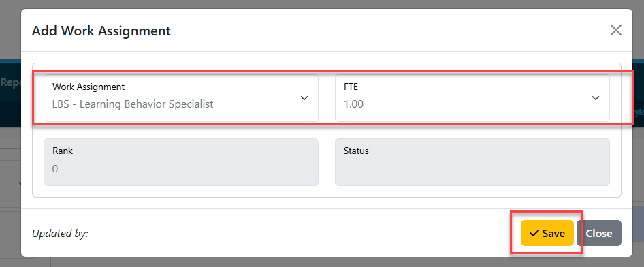Click the Add Work Assignment title

101,31
